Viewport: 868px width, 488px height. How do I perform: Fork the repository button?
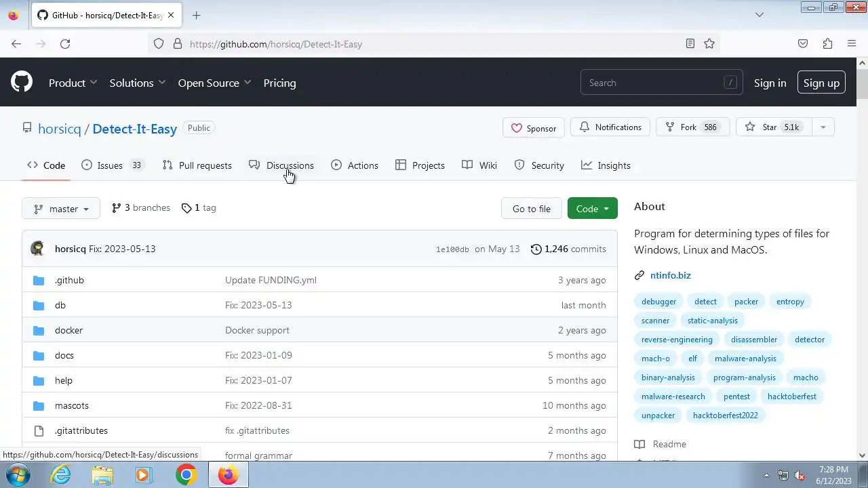pos(692,127)
